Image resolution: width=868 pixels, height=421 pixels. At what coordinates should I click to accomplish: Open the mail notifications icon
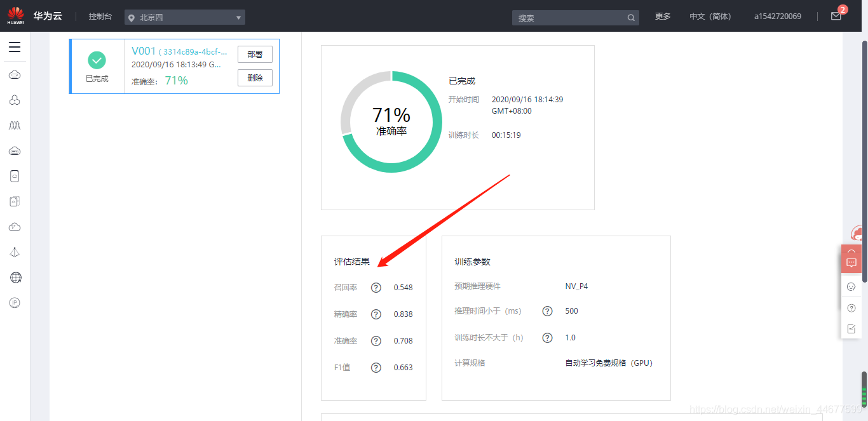[x=836, y=17]
